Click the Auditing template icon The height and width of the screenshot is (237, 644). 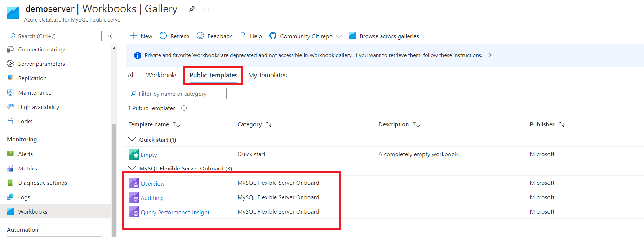pos(134,197)
